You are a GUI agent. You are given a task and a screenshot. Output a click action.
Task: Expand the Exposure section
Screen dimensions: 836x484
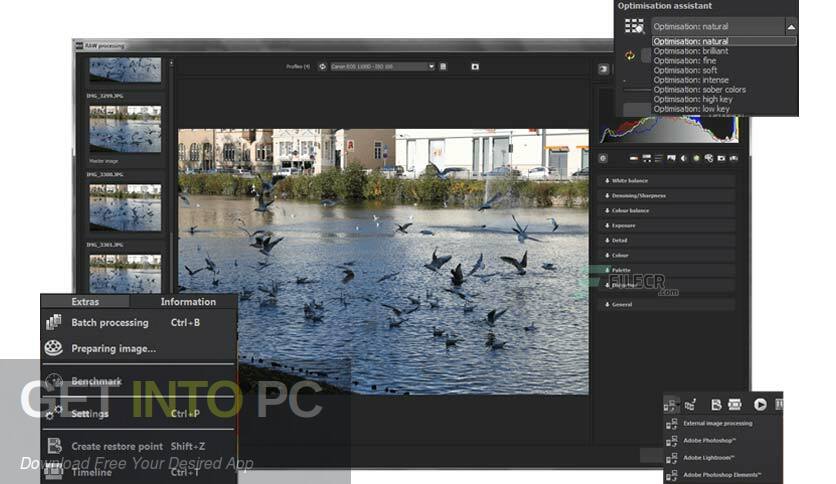[666, 225]
